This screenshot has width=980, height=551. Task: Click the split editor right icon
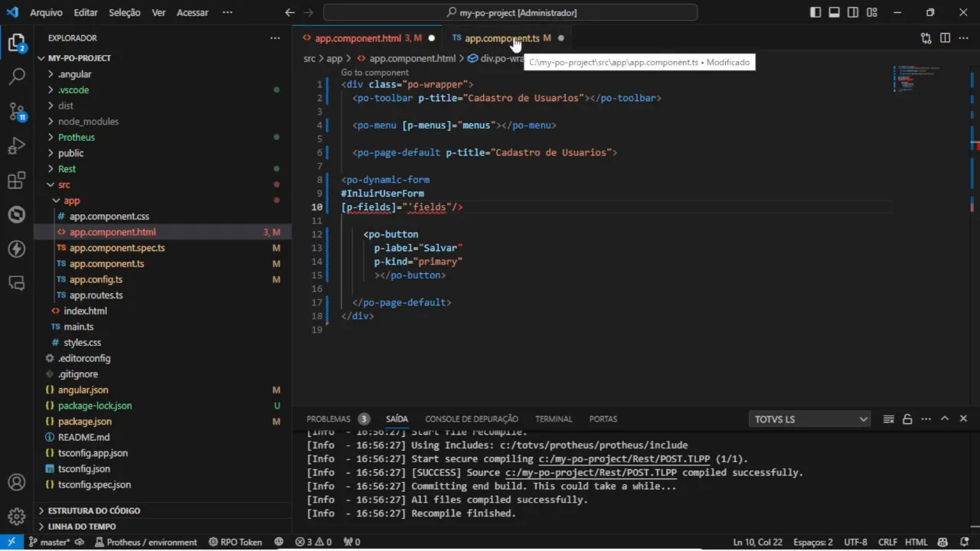(945, 38)
